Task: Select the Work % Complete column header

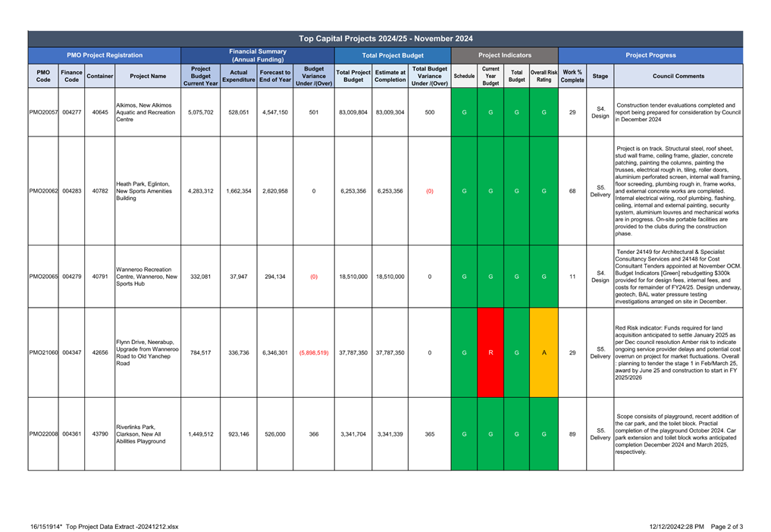Action: (572, 76)
